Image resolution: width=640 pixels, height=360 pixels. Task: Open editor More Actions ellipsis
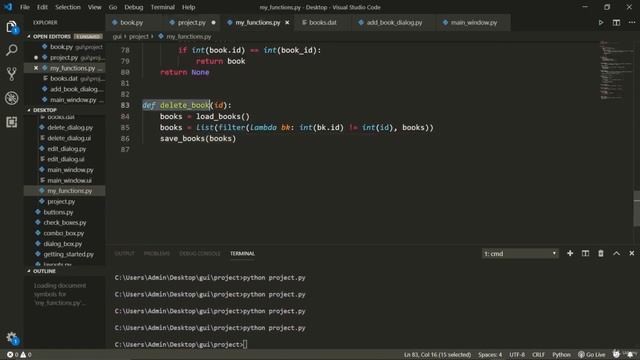(631, 22)
